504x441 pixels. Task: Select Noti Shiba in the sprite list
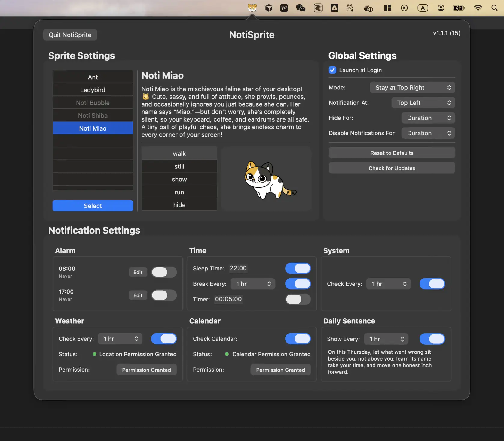click(93, 116)
